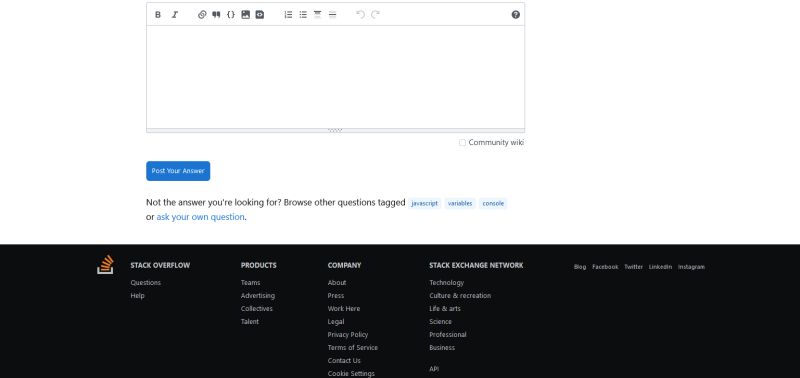Grab the editor resize handle bar

click(335, 131)
